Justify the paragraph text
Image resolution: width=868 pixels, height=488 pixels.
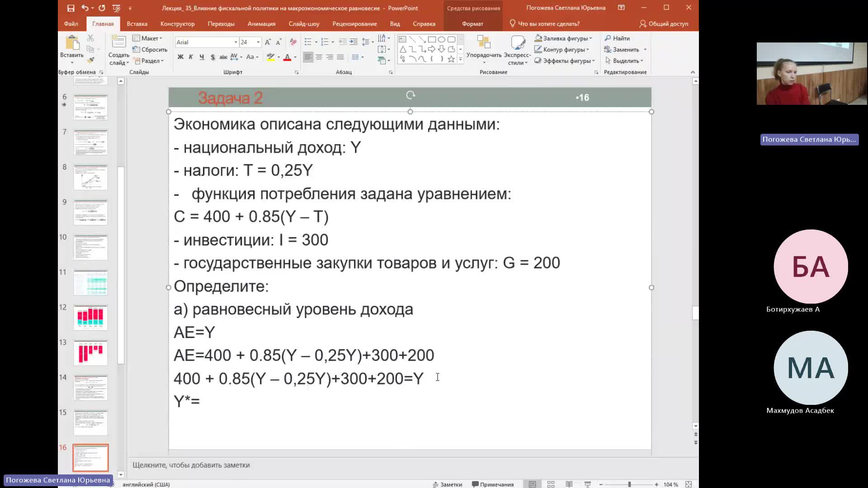340,57
